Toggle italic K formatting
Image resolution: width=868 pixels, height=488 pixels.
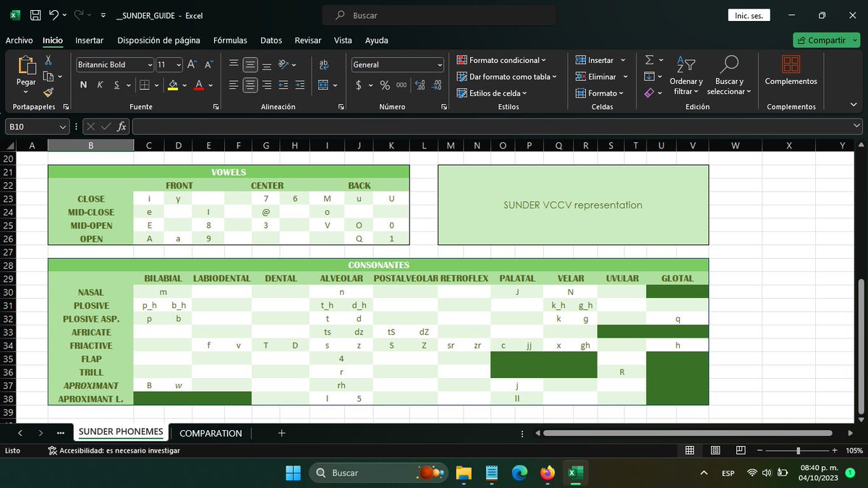(x=100, y=85)
